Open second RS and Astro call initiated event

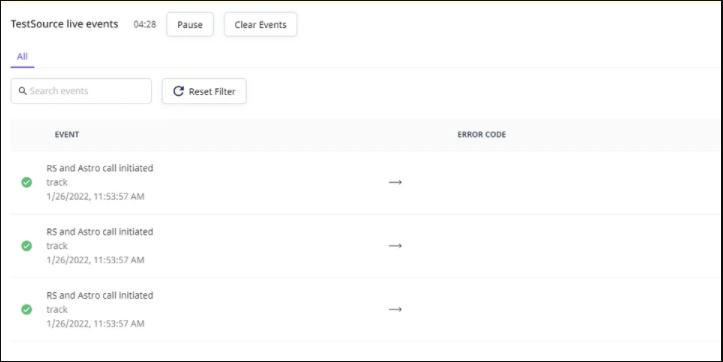100,231
